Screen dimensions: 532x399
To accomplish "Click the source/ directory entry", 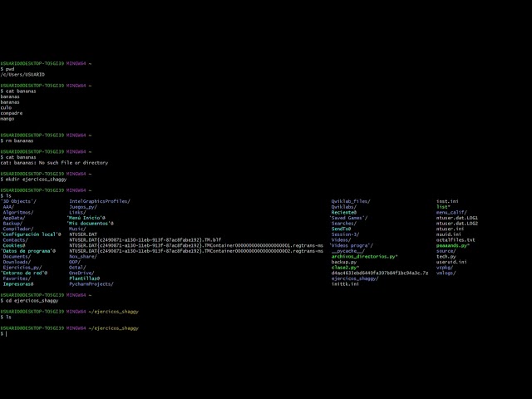I will click(x=446, y=251).
